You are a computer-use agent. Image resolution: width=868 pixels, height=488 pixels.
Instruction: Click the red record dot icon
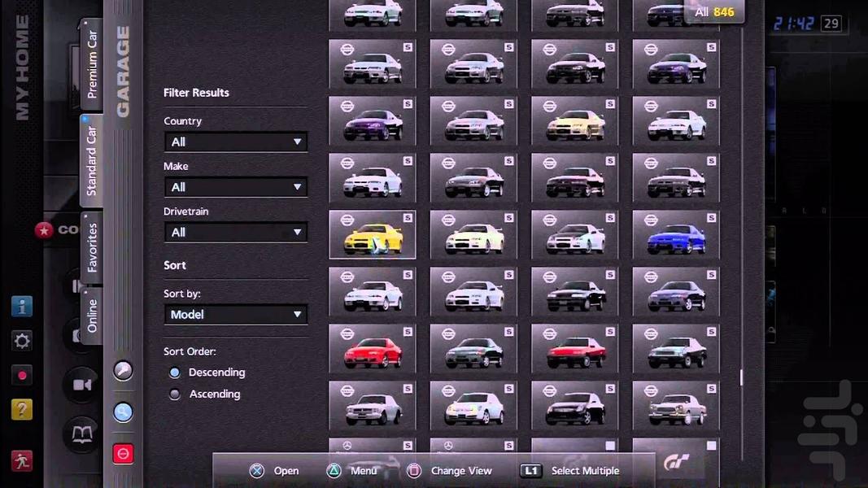tap(22, 375)
